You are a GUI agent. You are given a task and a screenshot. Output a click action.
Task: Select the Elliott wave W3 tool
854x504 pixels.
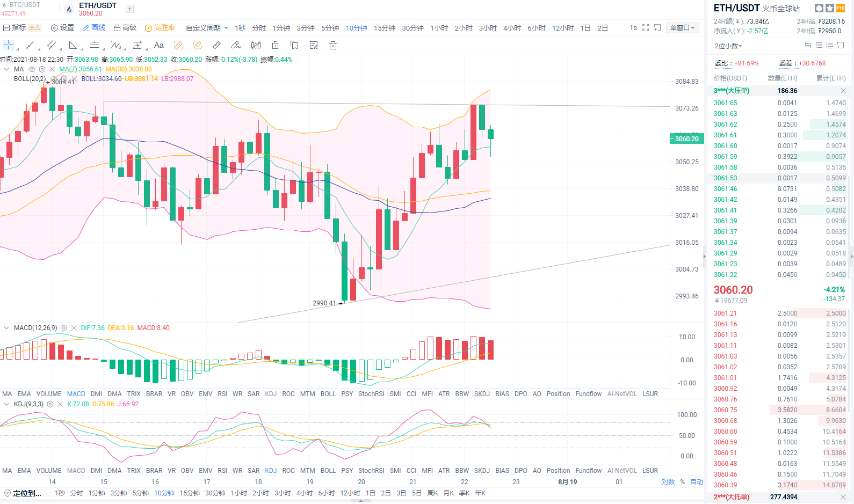[x=116, y=45]
